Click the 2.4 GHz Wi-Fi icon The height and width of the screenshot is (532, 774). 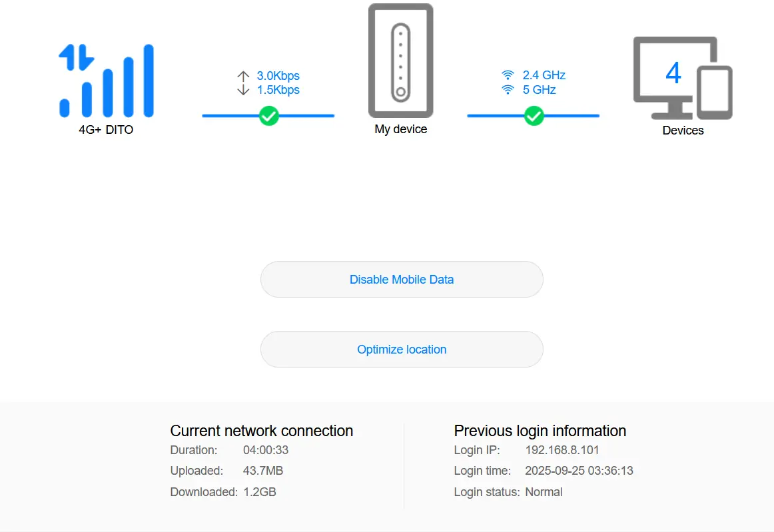tap(508, 75)
